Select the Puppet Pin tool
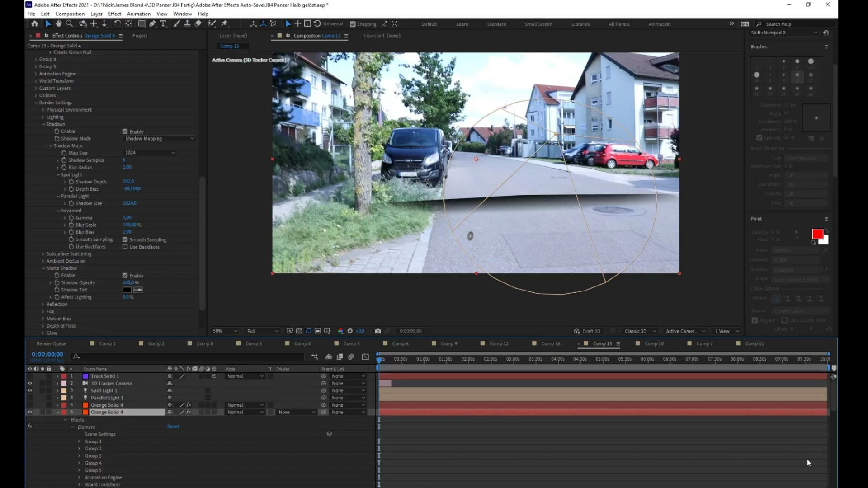The width and height of the screenshot is (868, 488). tap(224, 24)
